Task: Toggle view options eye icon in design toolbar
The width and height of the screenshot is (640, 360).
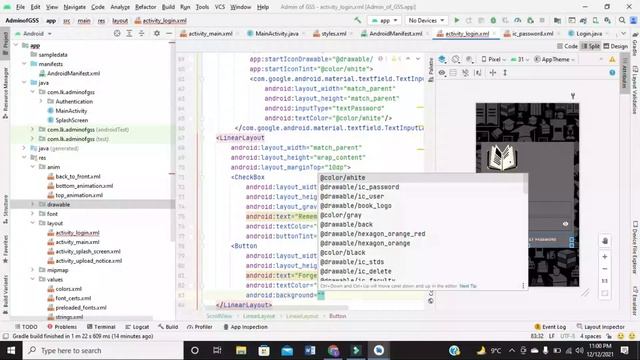Action: [x=442, y=73]
